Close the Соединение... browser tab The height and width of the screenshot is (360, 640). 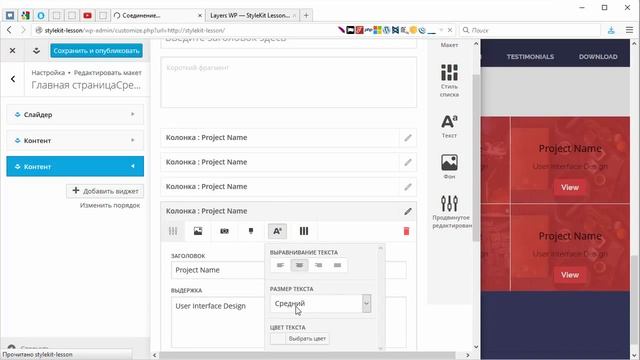pos(200,16)
